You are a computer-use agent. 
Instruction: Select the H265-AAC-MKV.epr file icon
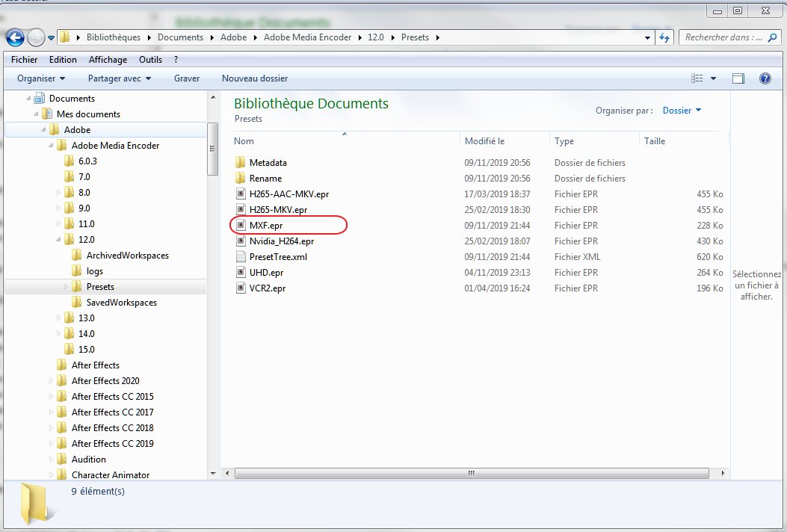[241, 194]
